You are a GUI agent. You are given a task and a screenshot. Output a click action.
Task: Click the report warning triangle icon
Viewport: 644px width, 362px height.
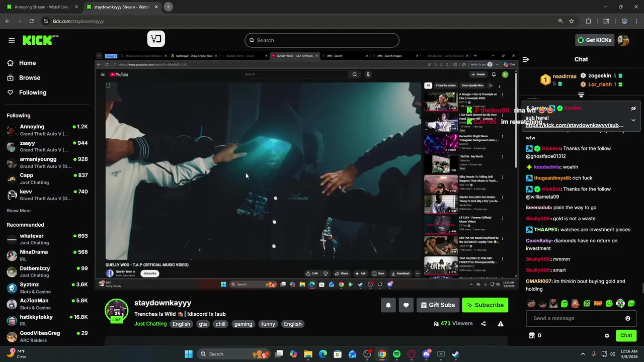[501, 324]
